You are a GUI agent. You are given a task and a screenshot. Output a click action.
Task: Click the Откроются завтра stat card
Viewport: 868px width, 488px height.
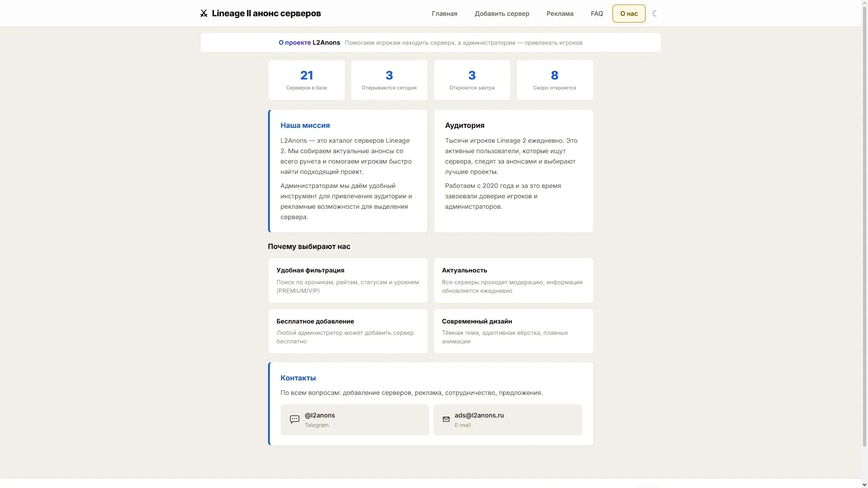[472, 80]
